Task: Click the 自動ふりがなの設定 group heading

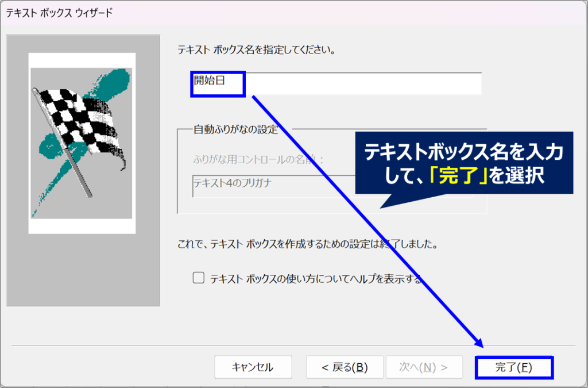Action: (x=235, y=130)
